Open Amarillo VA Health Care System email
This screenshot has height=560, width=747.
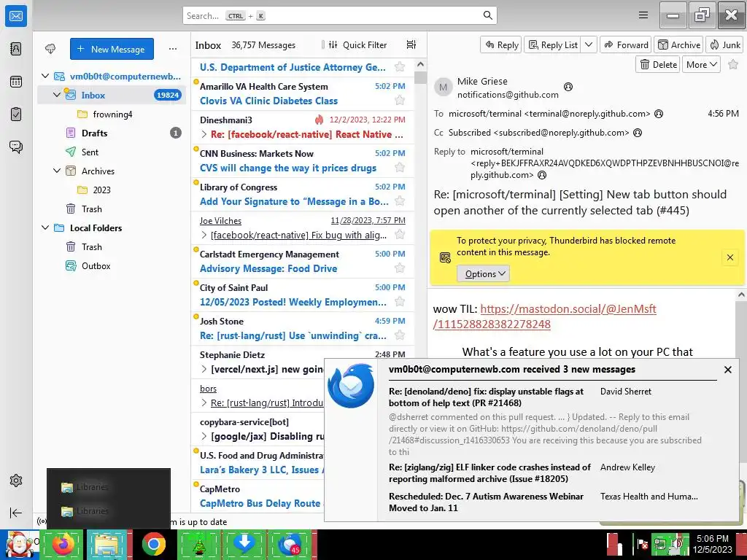[x=303, y=93]
